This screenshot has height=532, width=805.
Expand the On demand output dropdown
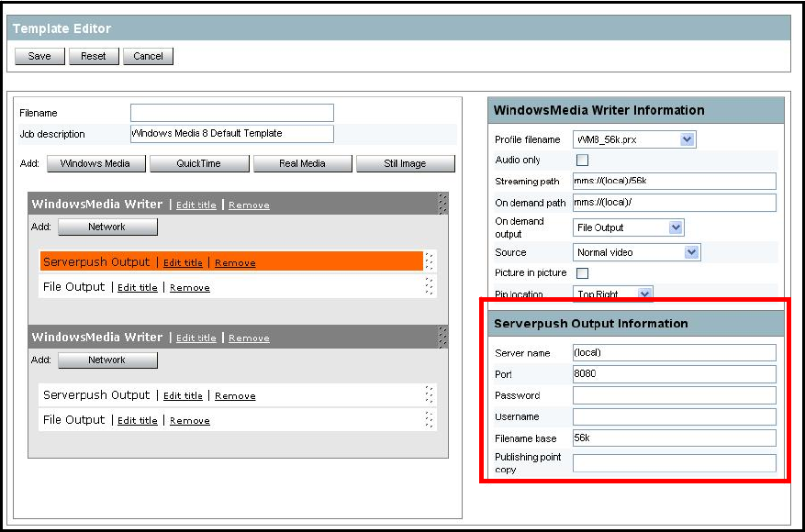(x=676, y=227)
